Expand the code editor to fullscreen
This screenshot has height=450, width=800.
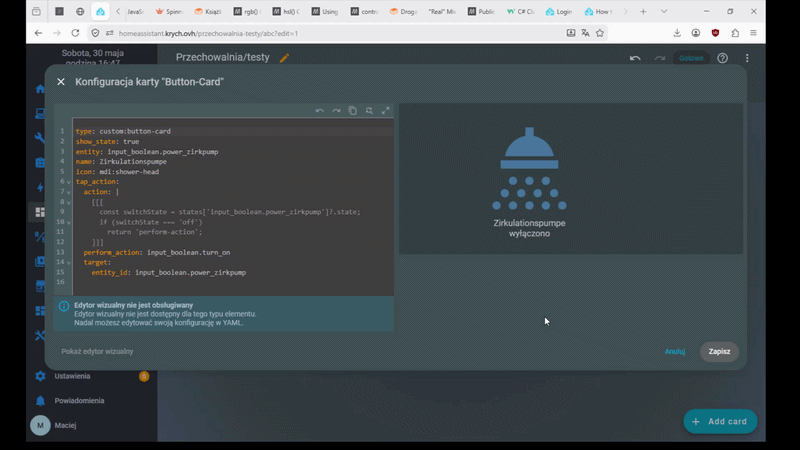click(386, 111)
